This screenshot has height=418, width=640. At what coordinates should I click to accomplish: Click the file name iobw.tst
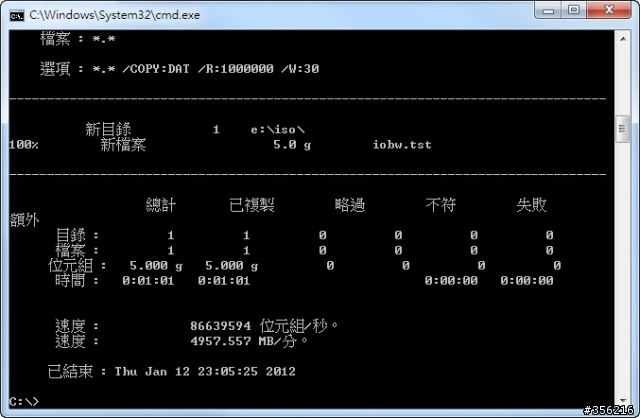click(402, 145)
